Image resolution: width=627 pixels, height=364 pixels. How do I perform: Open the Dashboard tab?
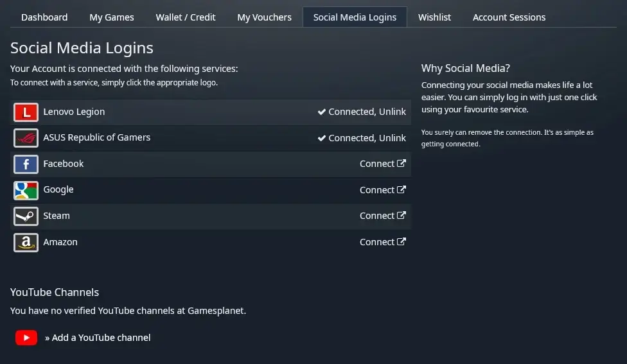click(x=44, y=17)
